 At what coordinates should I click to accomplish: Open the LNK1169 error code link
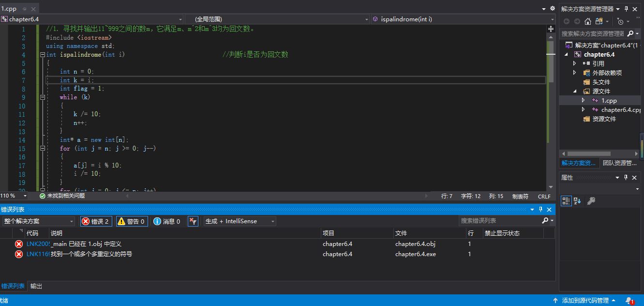[38, 254]
